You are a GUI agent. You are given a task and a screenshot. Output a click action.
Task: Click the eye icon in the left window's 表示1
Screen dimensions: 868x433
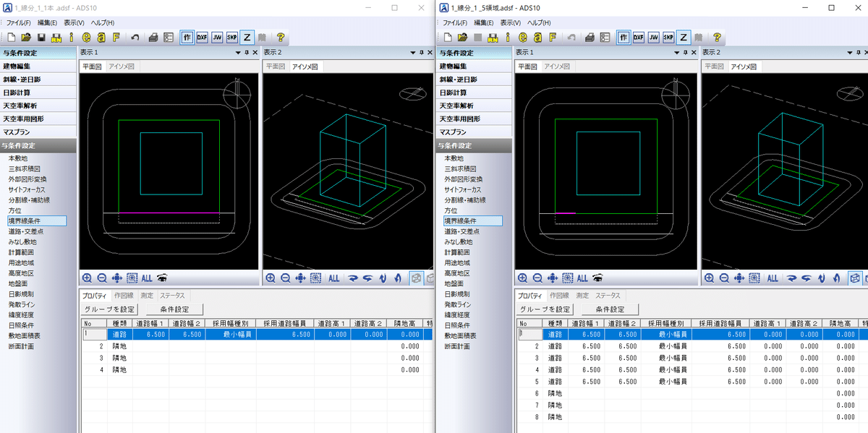tap(162, 278)
